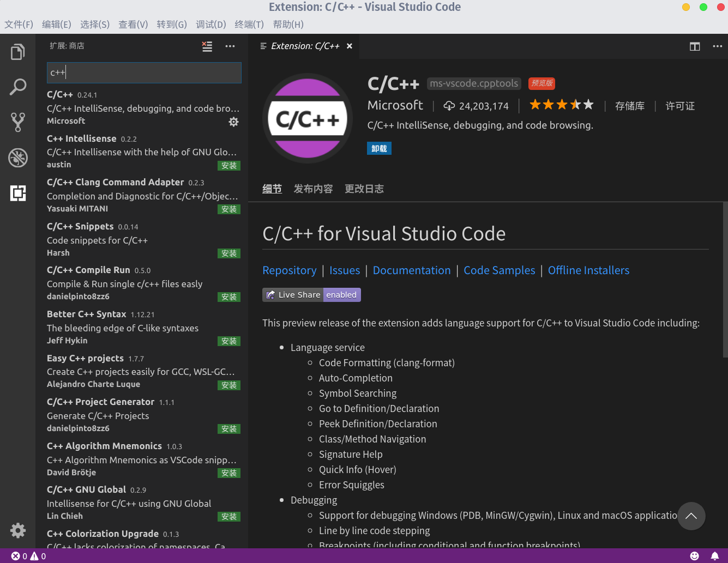Click the gear icon for C/C++ extension

tap(233, 122)
